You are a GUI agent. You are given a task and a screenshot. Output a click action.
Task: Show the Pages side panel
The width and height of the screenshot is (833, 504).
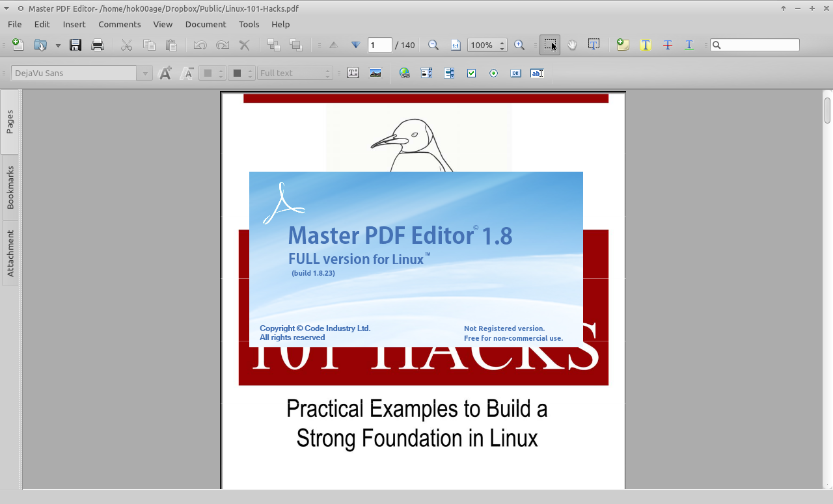pyautogui.click(x=10, y=122)
